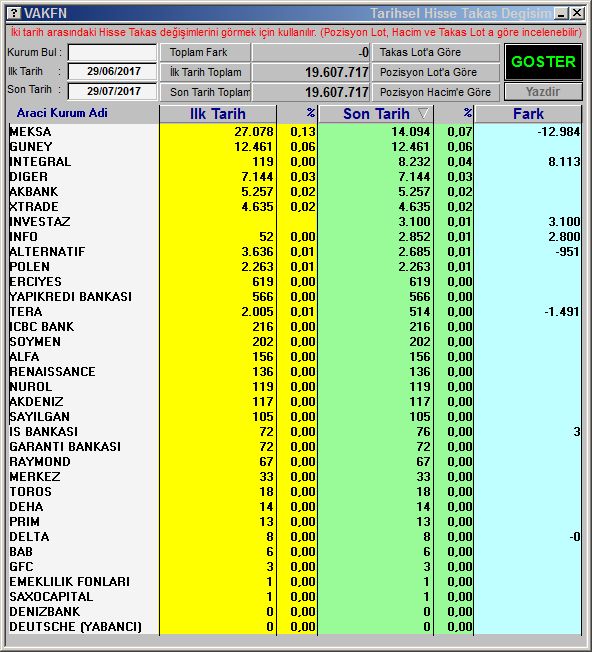Select Pozisyon Lot'a Göre view
Screen dimensions: 592x652
(435, 72)
